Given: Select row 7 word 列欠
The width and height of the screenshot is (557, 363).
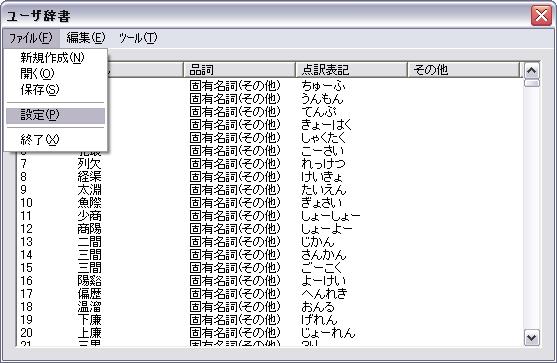Looking at the screenshot, I should tap(90, 164).
